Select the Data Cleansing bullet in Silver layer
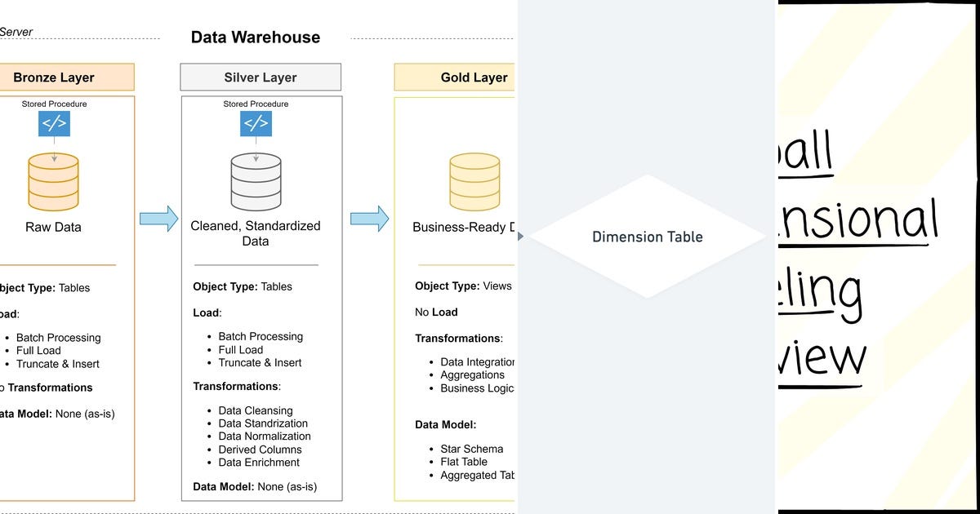 click(255, 410)
